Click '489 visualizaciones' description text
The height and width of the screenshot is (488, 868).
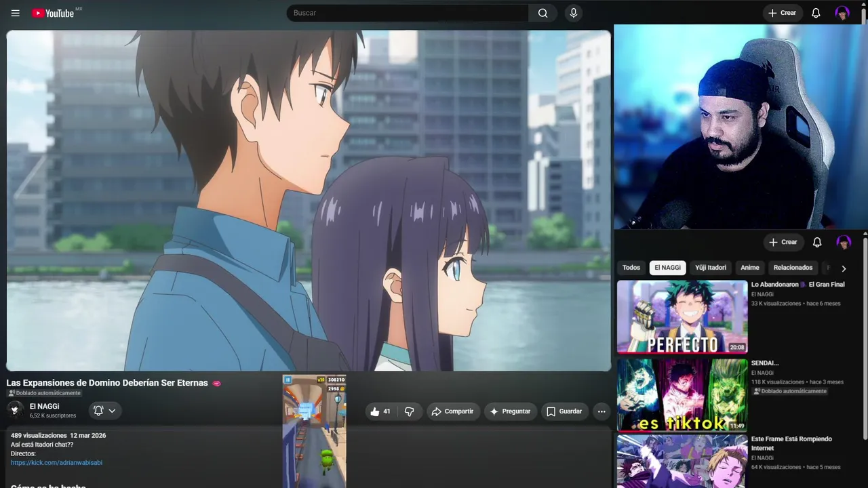[39, 435]
